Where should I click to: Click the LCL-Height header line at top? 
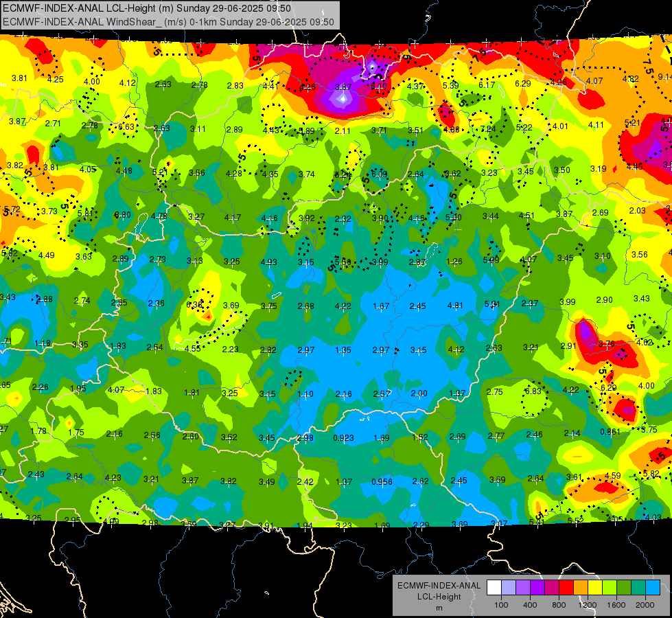(147, 8)
